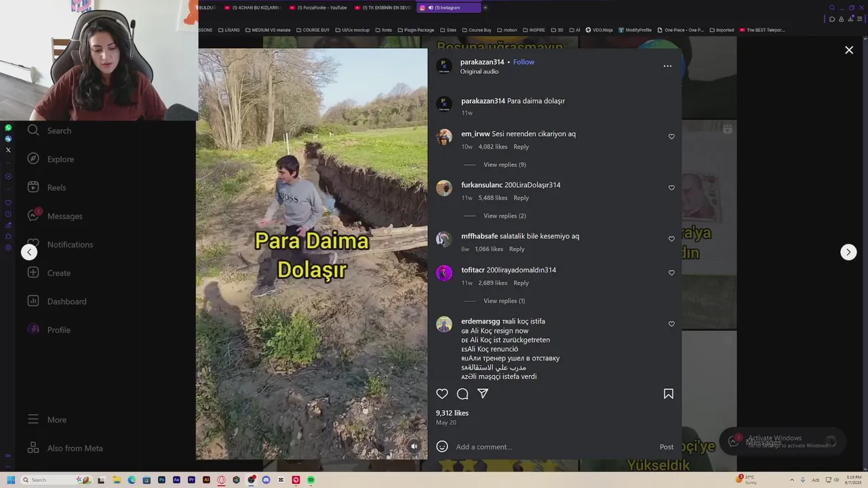The image size is (868, 488).
Task: Open Premiere Pro from taskbar
Action: point(191,480)
